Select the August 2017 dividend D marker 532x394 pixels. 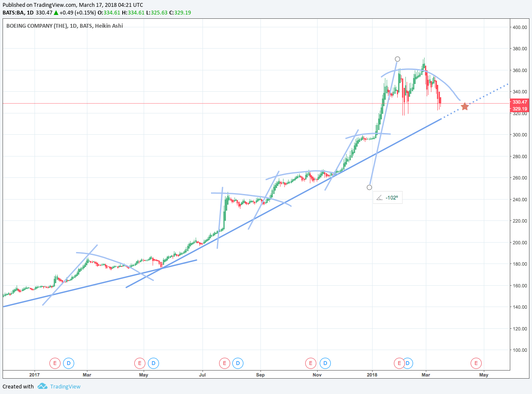[238, 363]
